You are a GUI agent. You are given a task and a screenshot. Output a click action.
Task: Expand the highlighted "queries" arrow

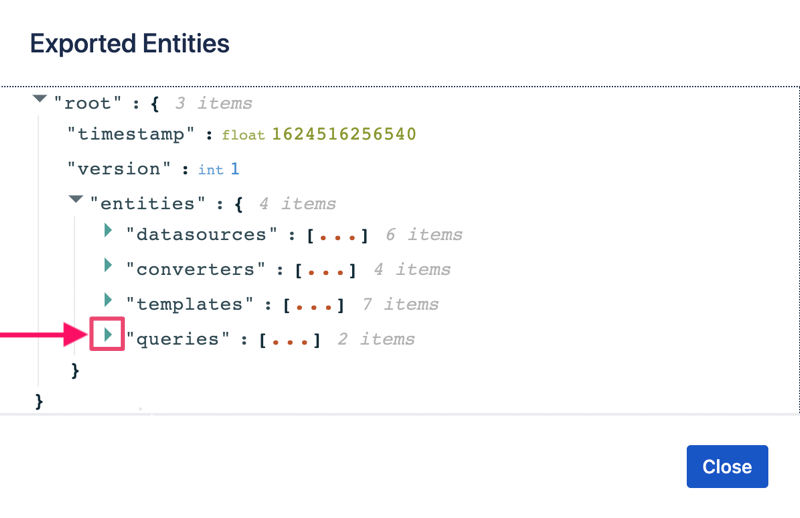coord(108,334)
